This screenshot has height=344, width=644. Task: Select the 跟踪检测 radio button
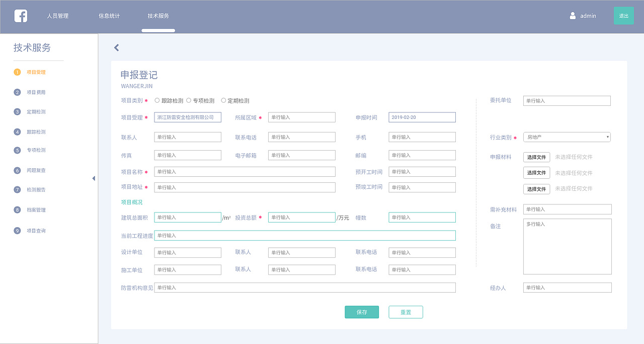tap(158, 100)
